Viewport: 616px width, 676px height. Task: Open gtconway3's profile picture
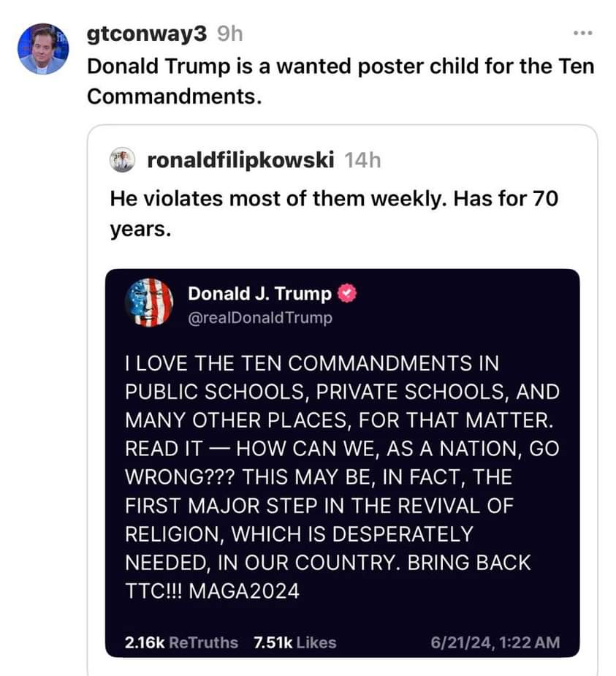click(x=42, y=49)
